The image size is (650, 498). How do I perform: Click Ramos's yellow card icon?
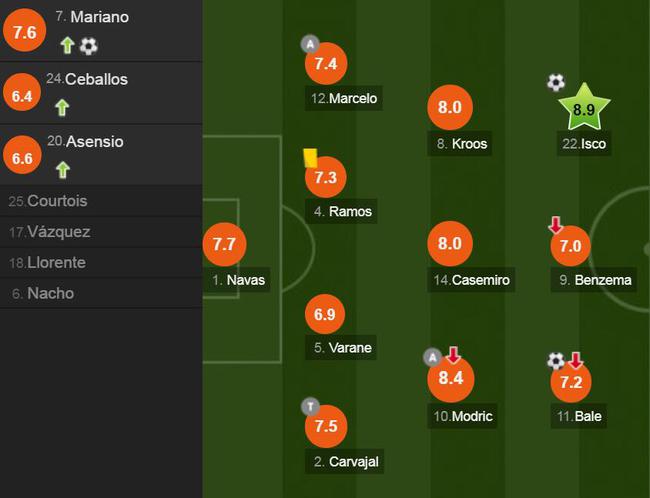310,158
